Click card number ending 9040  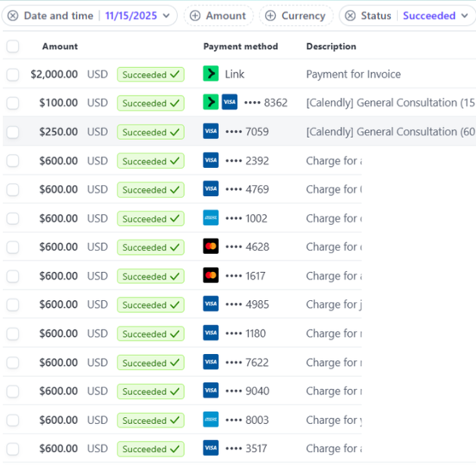[x=247, y=391]
